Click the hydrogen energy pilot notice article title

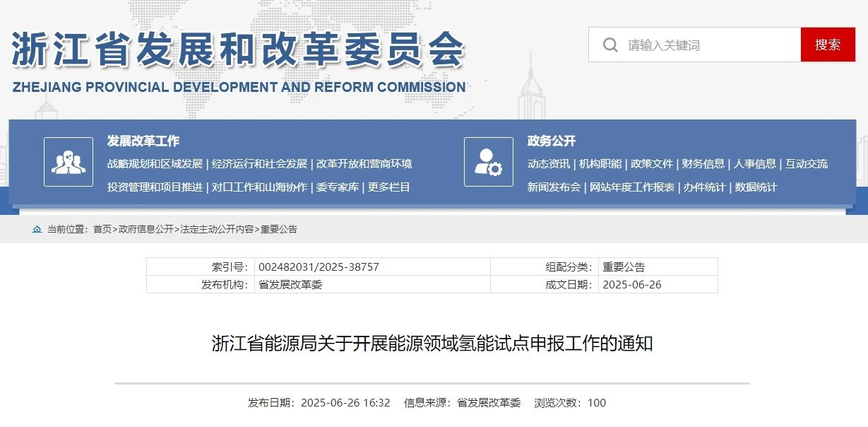coord(434,343)
